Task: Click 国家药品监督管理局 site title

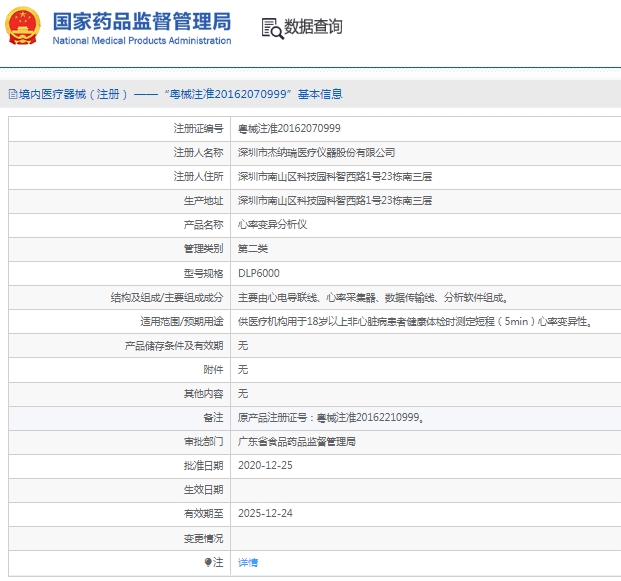Action: point(142,21)
